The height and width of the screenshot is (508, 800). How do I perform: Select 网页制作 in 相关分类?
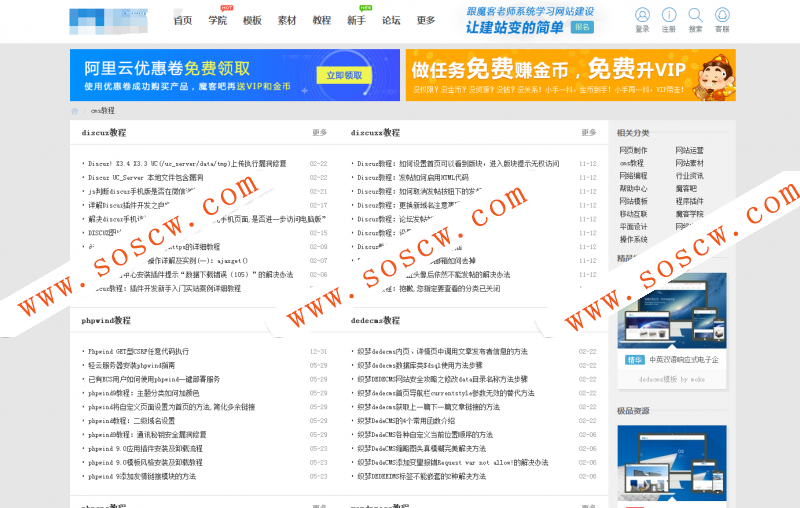tap(633, 150)
